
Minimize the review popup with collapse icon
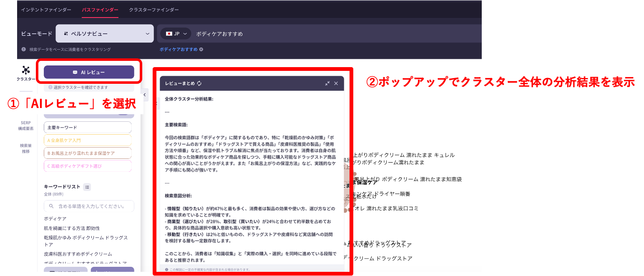[x=327, y=83]
